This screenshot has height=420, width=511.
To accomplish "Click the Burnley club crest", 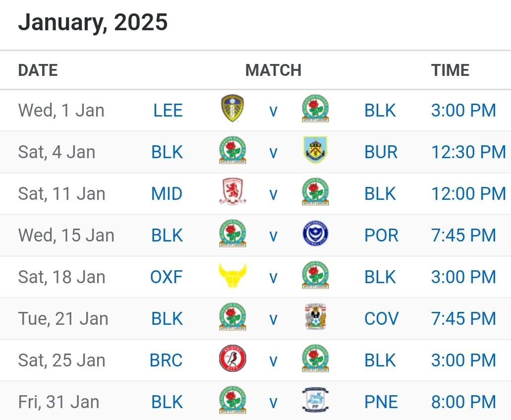I will pos(315,150).
